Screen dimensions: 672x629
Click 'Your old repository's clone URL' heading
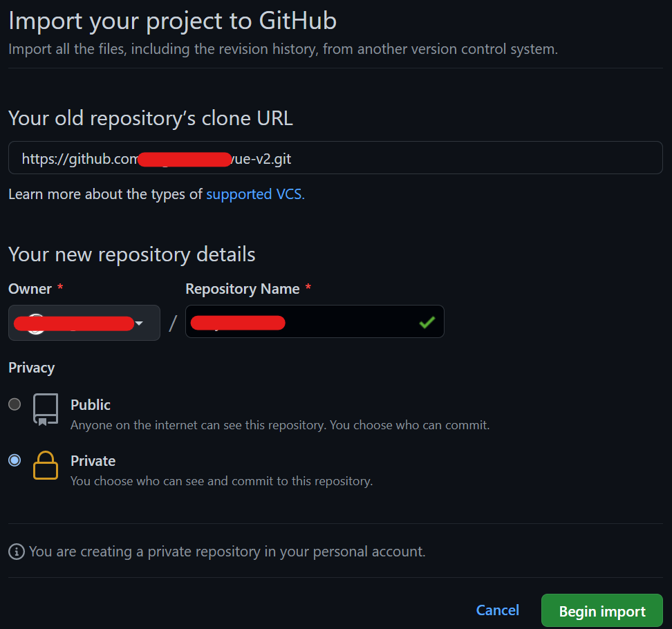pos(151,118)
